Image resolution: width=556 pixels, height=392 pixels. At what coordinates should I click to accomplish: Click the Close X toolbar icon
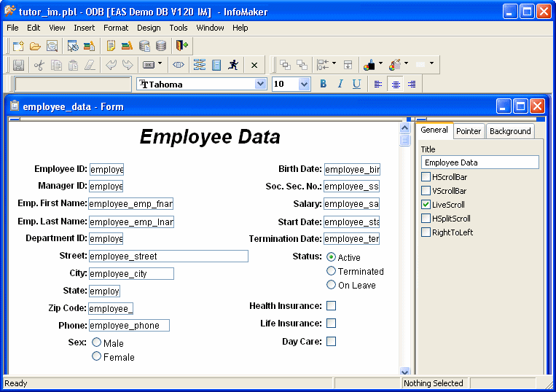coord(254,66)
